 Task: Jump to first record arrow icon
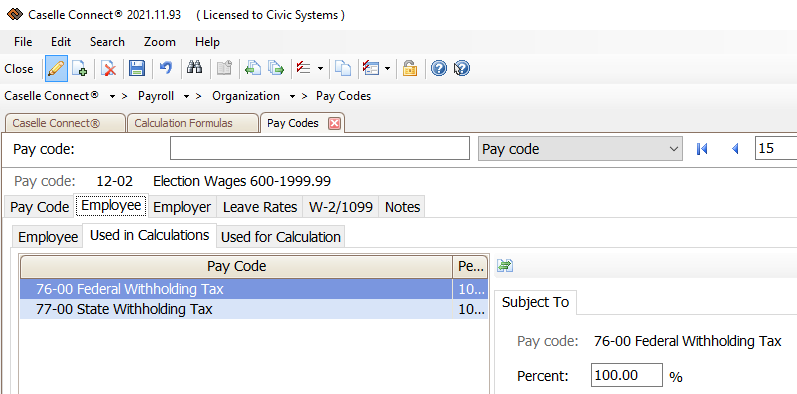point(702,149)
